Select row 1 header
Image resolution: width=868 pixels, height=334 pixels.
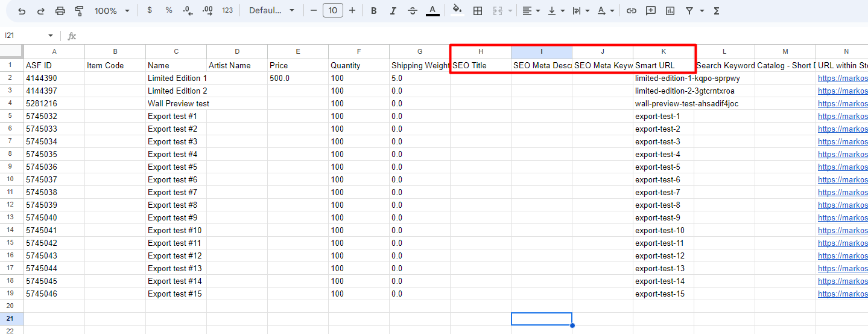[x=10, y=65]
